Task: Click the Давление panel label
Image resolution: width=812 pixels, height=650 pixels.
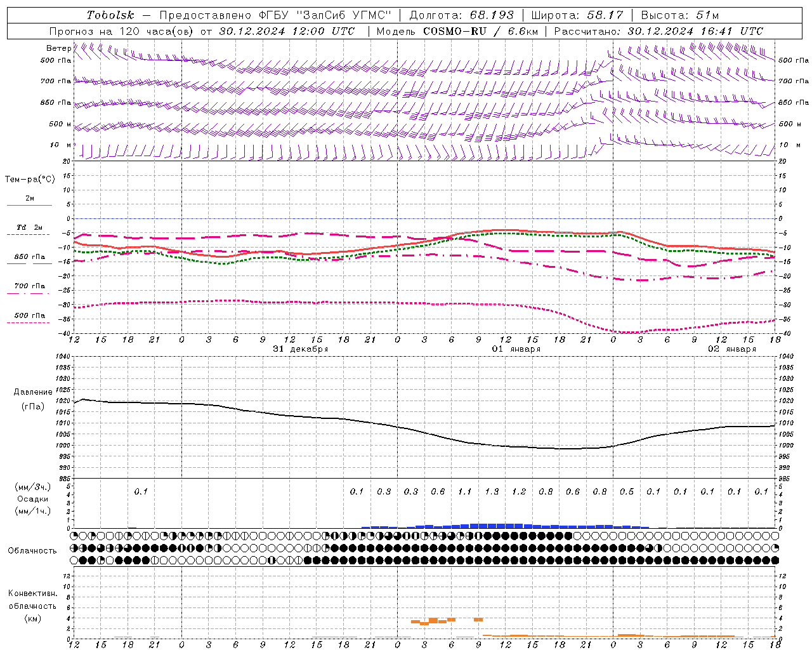Action: 33,392
